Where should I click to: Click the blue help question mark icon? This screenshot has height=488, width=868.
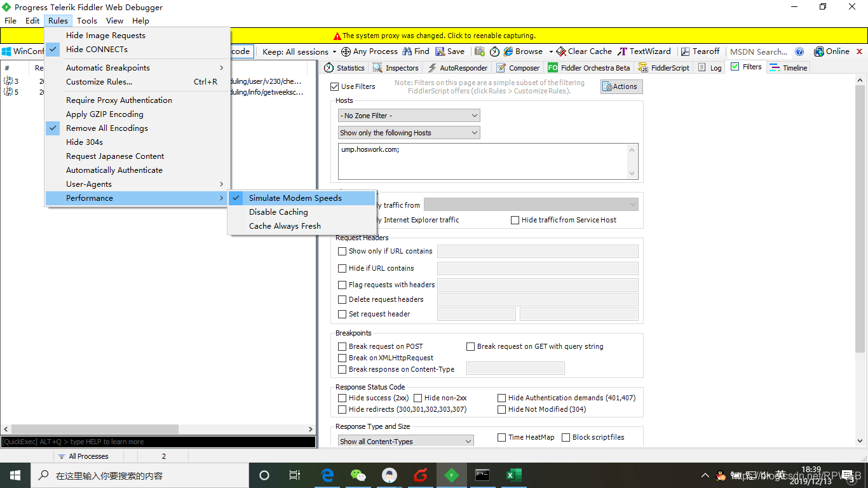point(799,51)
